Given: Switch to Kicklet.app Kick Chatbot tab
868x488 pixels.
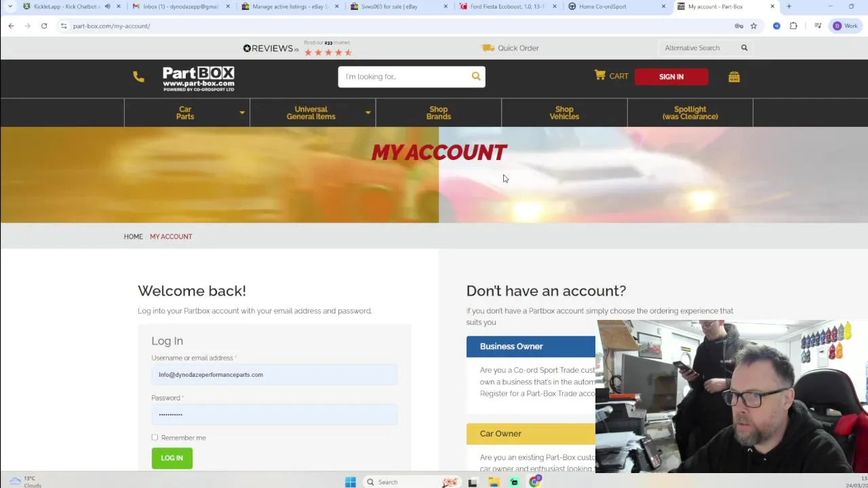Looking at the screenshot, I should click(66, 6).
